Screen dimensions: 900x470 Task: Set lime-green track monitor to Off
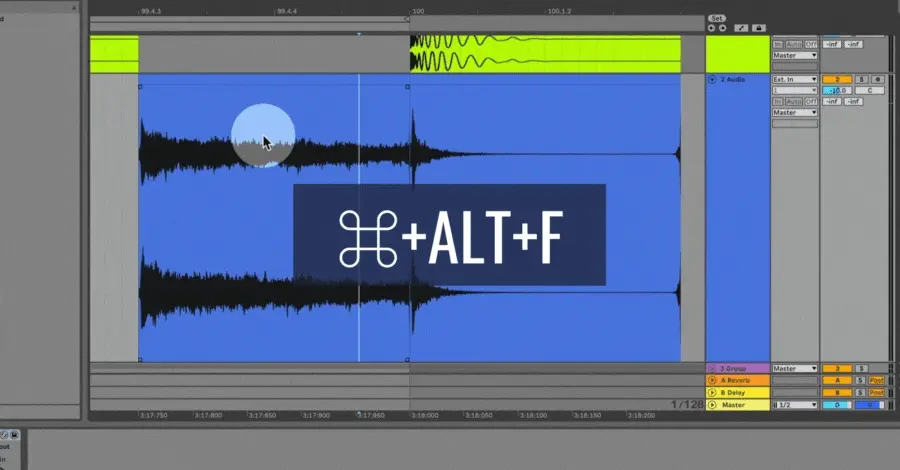(x=811, y=44)
